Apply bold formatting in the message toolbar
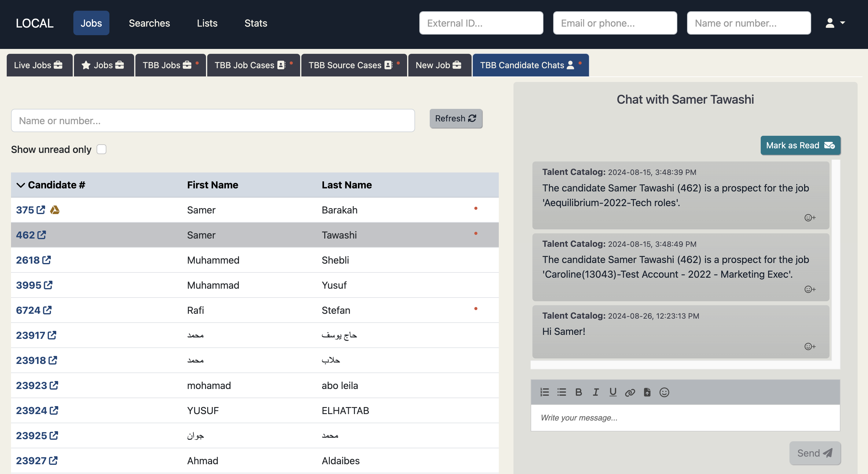Image resolution: width=868 pixels, height=474 pixels. point(579,392)
